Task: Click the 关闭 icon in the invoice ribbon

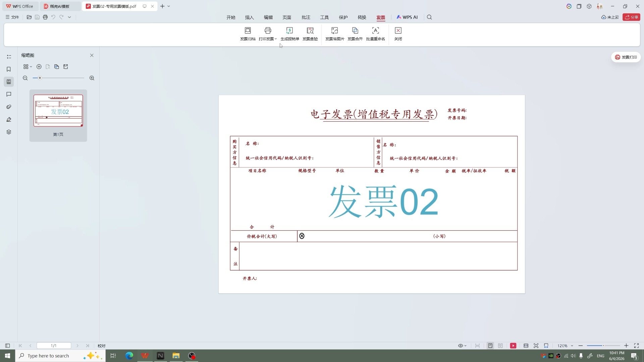Action: (x=398, y=34)
